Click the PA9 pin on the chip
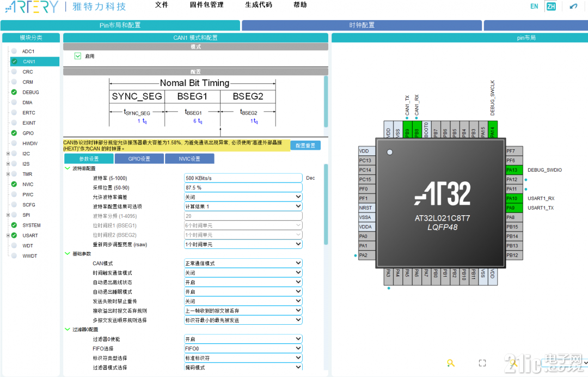 click(514, 208)
